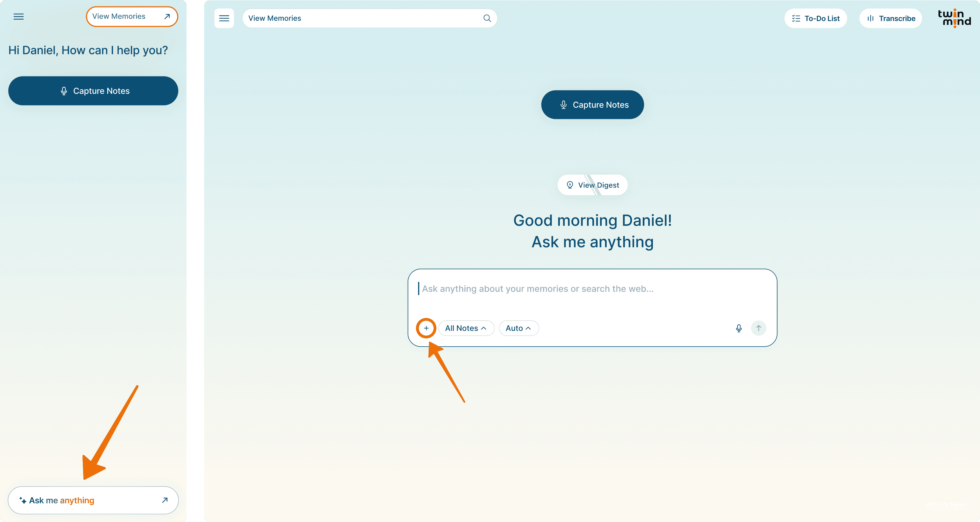Click Capture Notes in the narrow side panel
The width and height of the screenshot is (980, 522).
click(x=93, y=91)
